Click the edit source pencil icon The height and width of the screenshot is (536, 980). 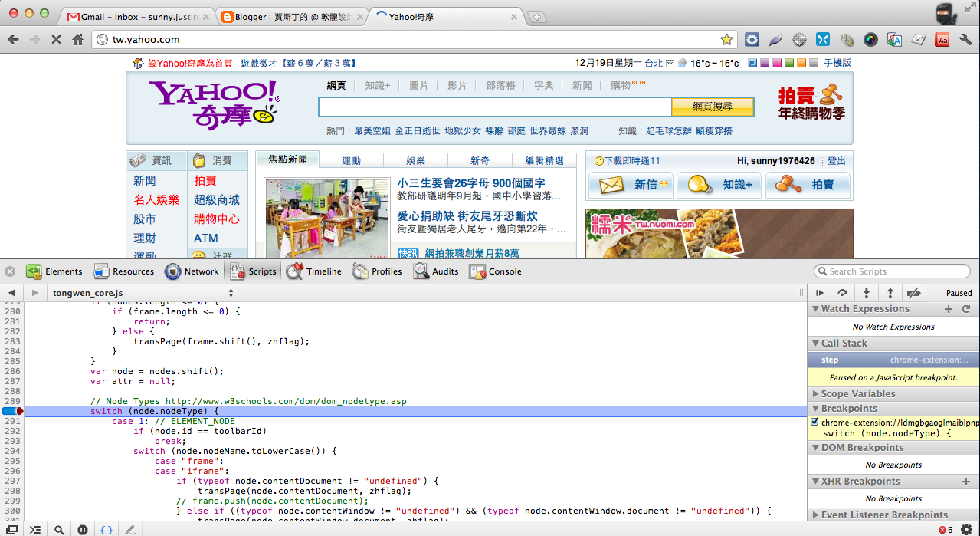(130, 529)
